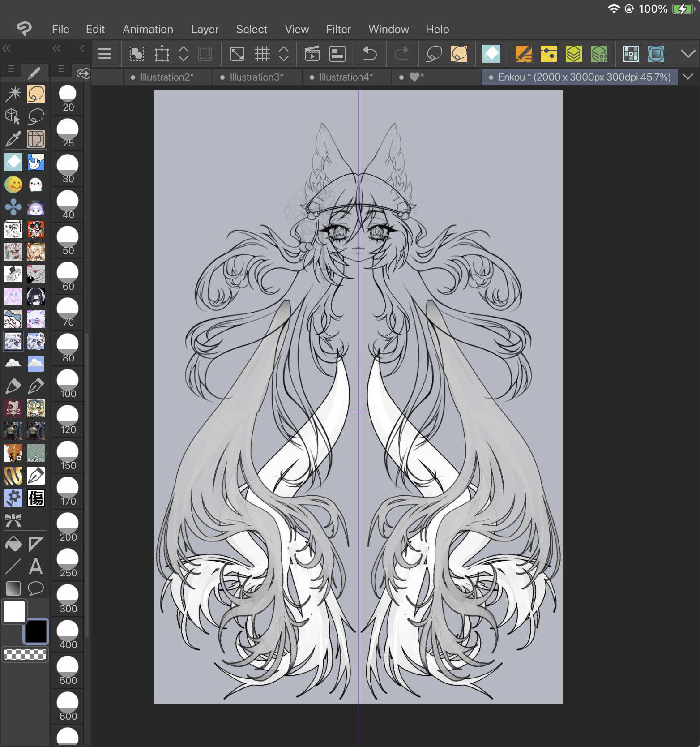
Task: Expand the command bar overflow chevron
Action: pos(688,54)
